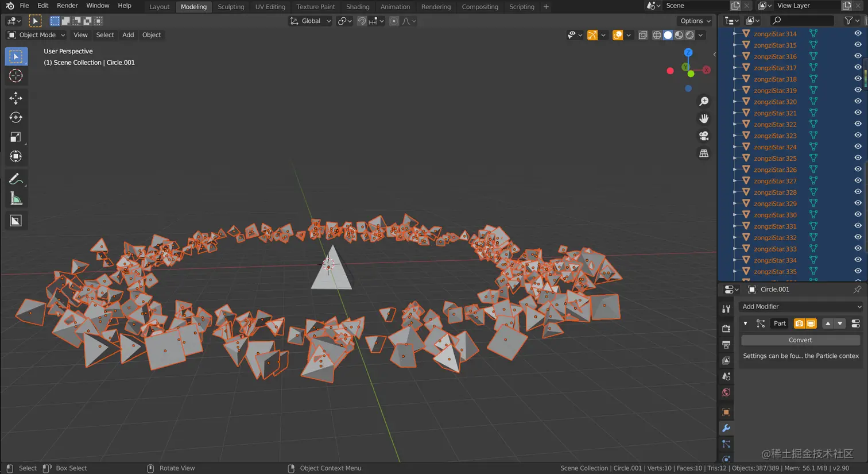Open the Object Mode dropdown
The width and height of the screenshot is (868, 474).
(37, 35)
